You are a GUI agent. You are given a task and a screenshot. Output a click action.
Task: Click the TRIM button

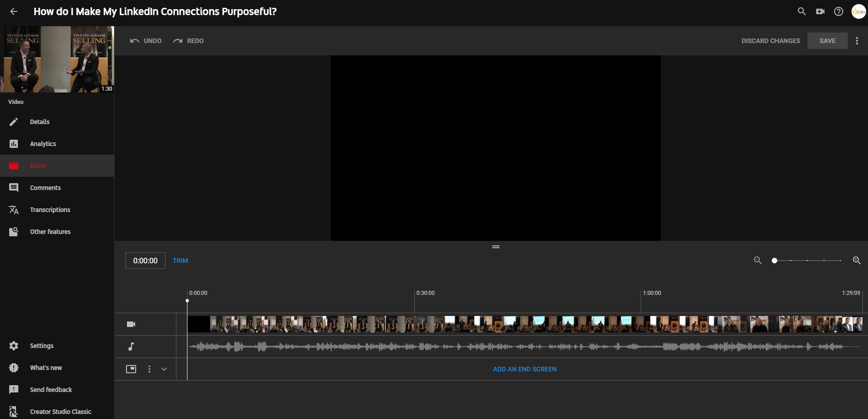coord(180,260)
